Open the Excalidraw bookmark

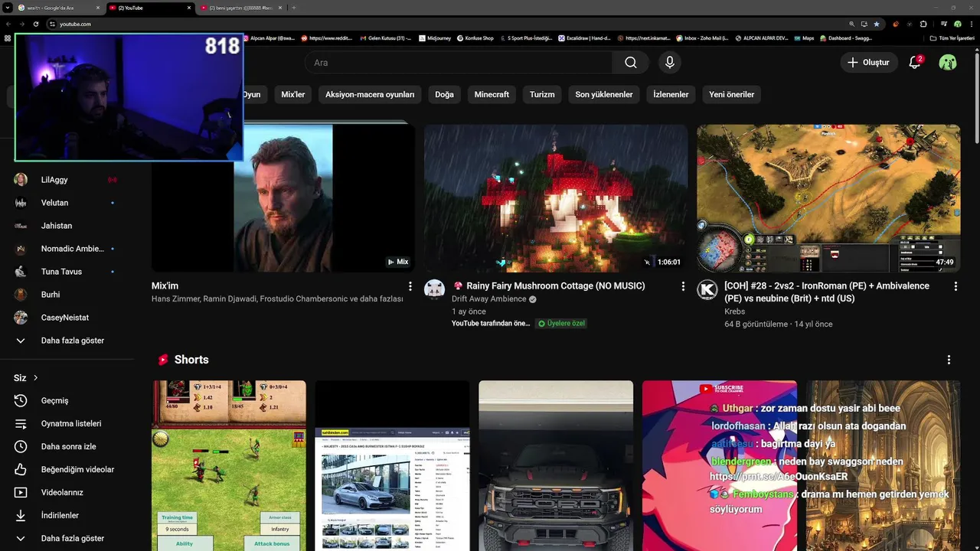[x=584, y=38]
